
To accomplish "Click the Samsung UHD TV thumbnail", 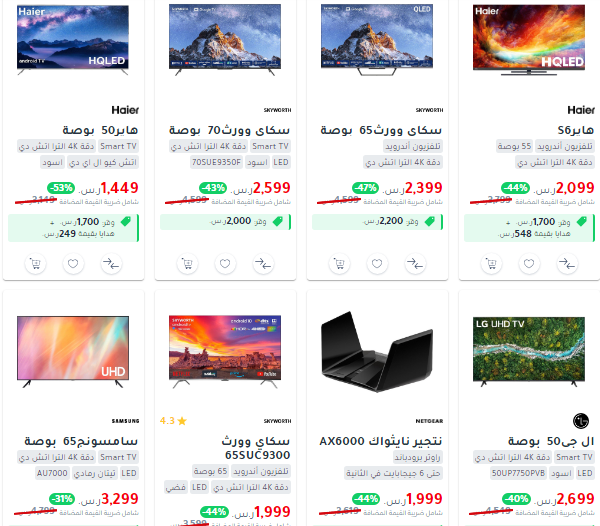I will (x=73, y=352).
